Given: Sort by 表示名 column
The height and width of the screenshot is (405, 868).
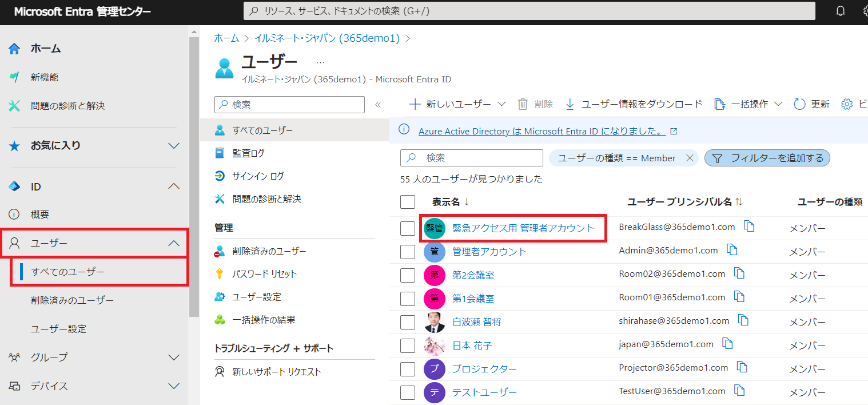Looking at the screenshot, I should pos(451,202).
